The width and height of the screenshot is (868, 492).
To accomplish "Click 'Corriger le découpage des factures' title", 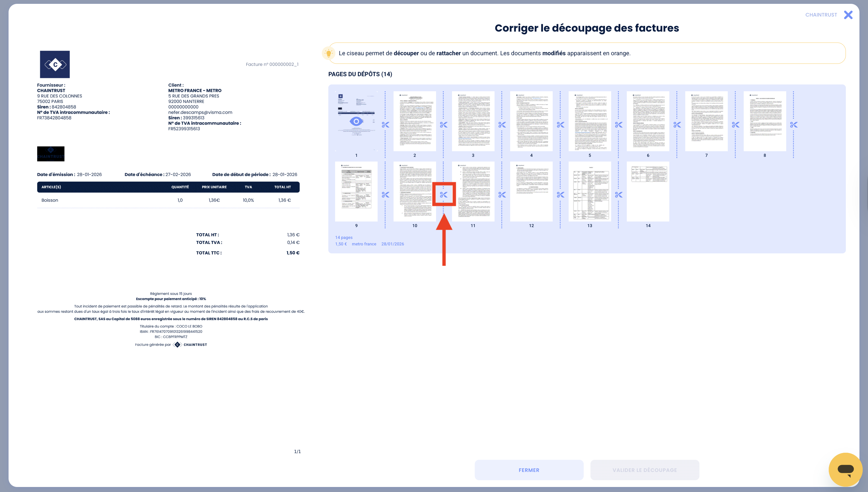I will tap(587, 28).
